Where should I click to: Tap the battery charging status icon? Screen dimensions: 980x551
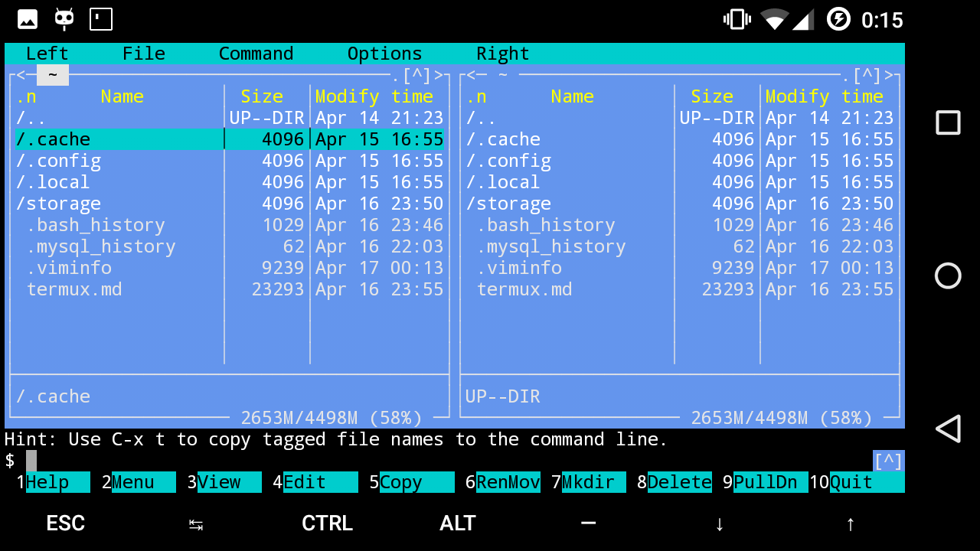[x=839, y=19]
